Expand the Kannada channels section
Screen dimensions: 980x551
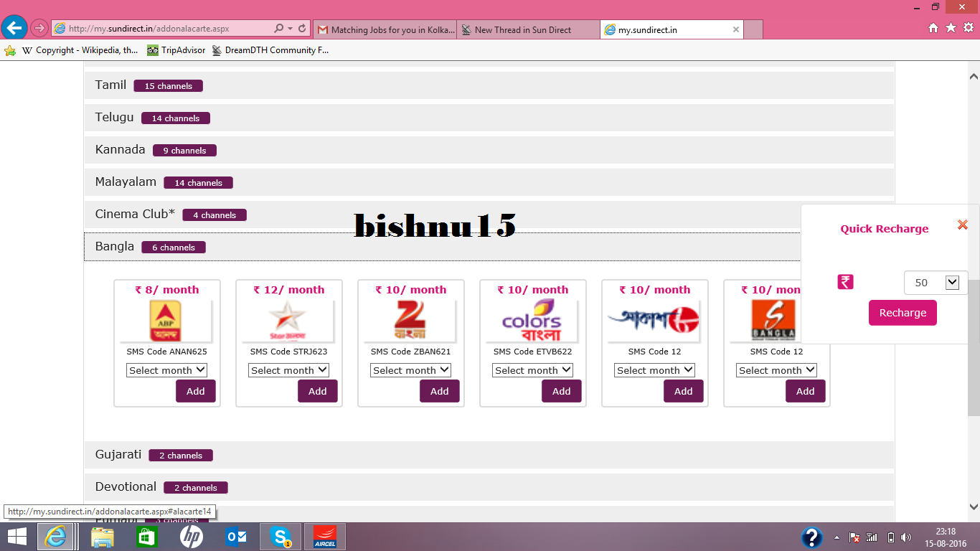(489, 150)
